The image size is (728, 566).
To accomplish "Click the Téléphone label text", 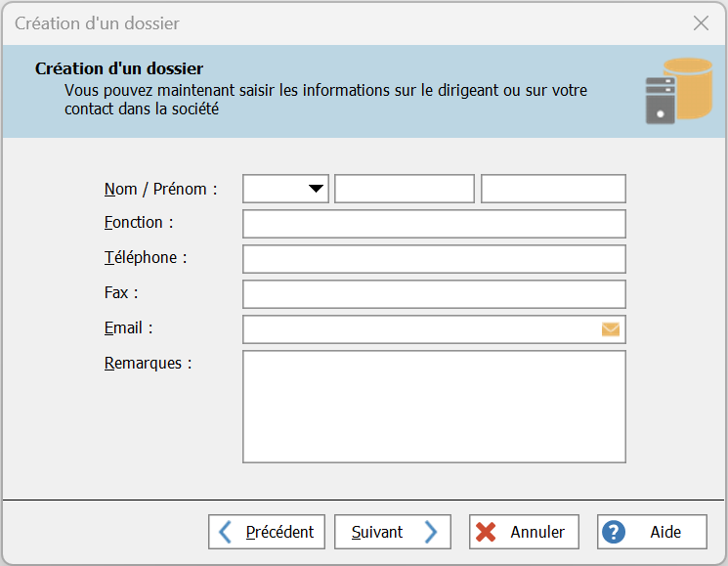I will point(145,258).
